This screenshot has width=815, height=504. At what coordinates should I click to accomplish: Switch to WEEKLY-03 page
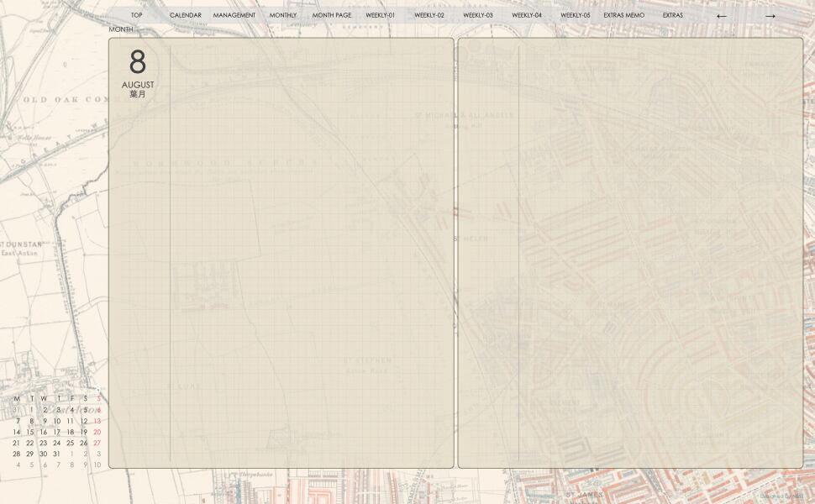point(478,15)
